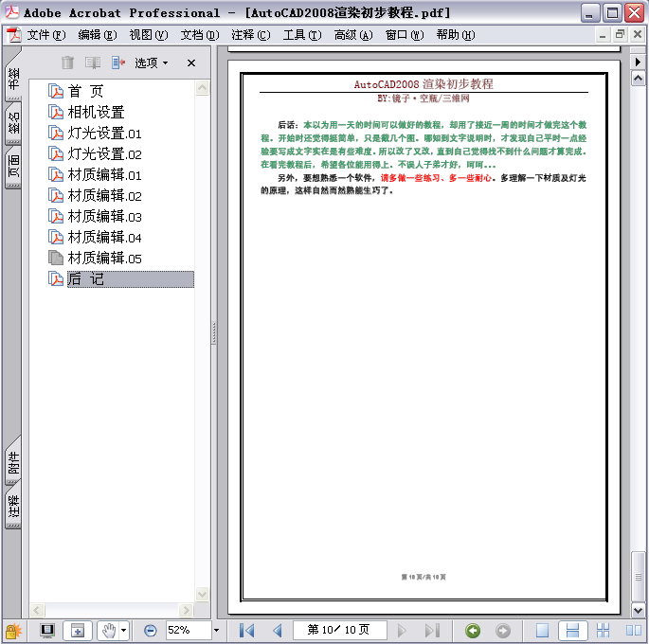Click the expand current bookmark icon
649x644 pixels.
(118, 63)
